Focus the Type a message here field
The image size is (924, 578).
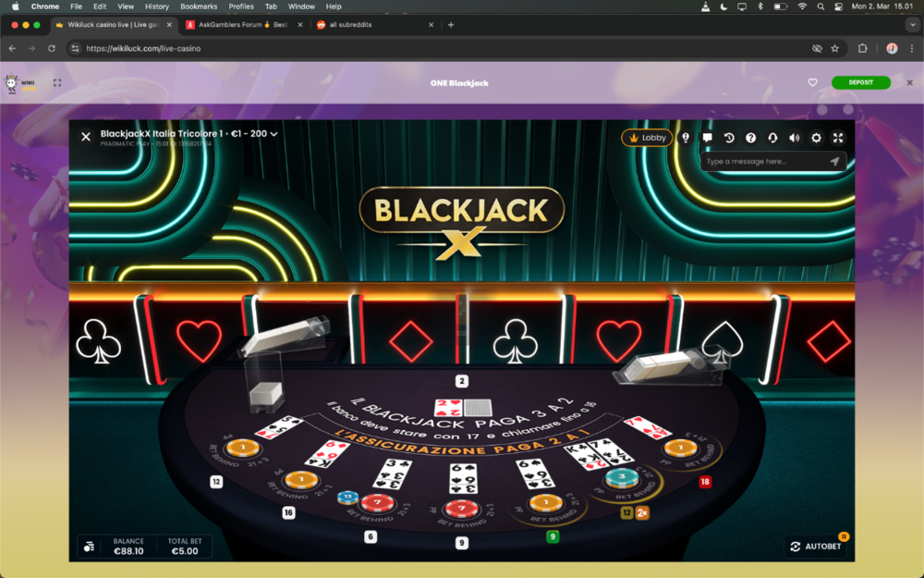pos(765,161)
